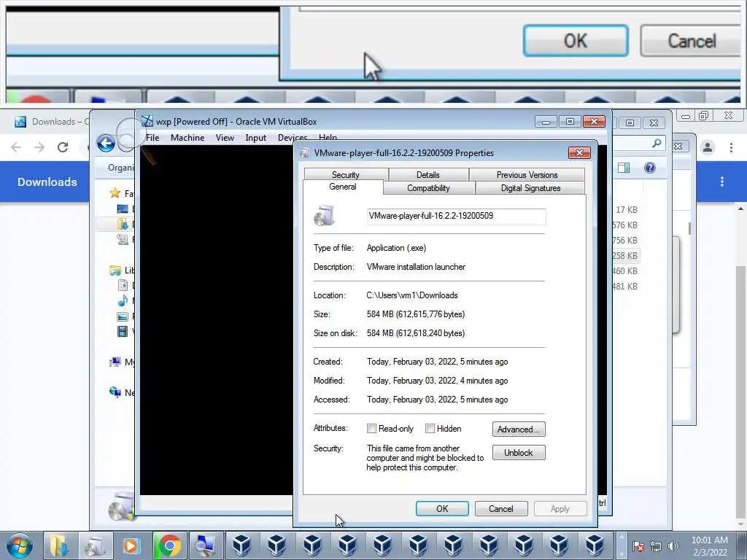
Task: Click Chrome's back navigation arrow
Action: pos(16,147)
